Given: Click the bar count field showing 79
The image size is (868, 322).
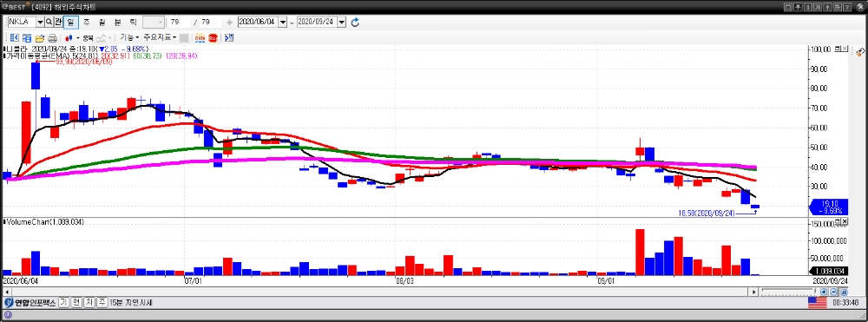Looking at the screenshot, I should tap(181, 22).
